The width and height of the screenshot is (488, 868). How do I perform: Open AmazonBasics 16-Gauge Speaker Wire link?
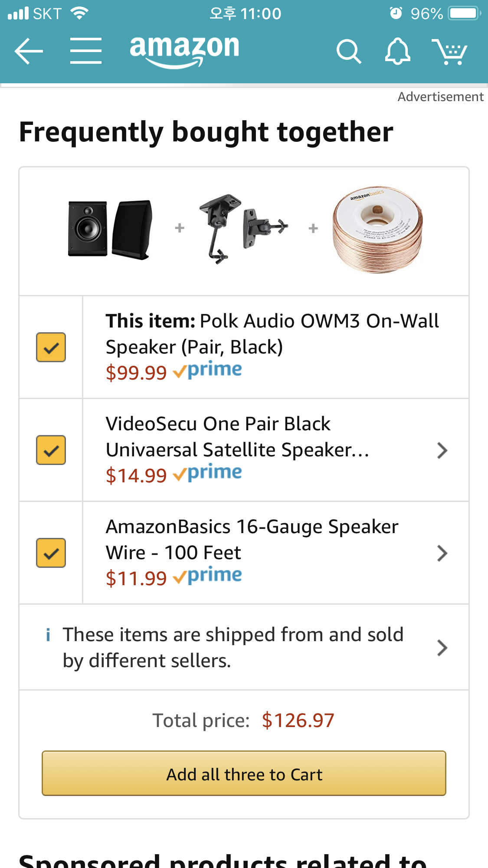tap(252, 540)
